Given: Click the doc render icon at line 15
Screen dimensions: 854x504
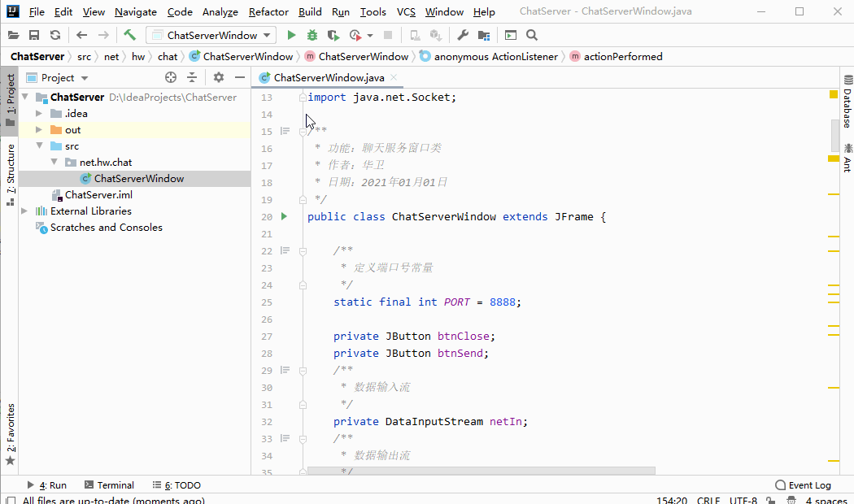Looking at the screenshot, I should [x=285, y=131].
